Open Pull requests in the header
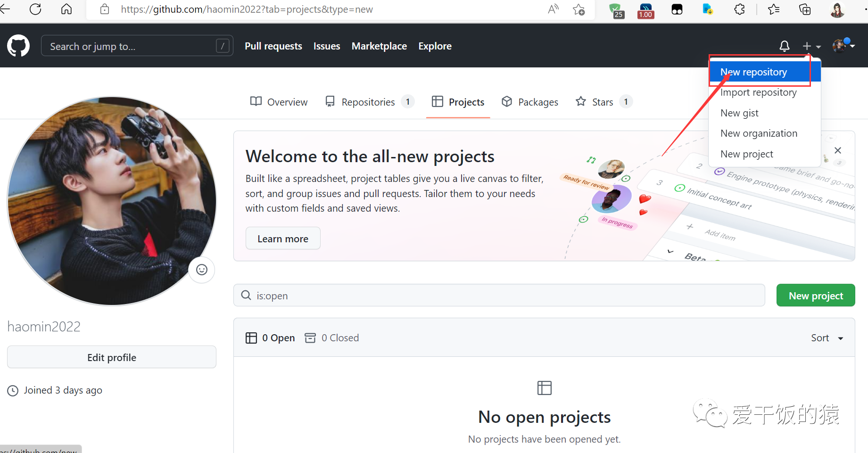Image resolution: width=868 pixels, height=453 pixels. tap(273, 46)
